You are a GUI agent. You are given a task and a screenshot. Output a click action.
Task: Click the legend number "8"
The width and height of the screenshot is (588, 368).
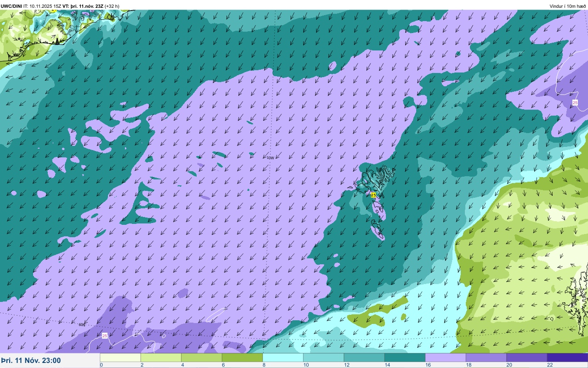point(264,365)
